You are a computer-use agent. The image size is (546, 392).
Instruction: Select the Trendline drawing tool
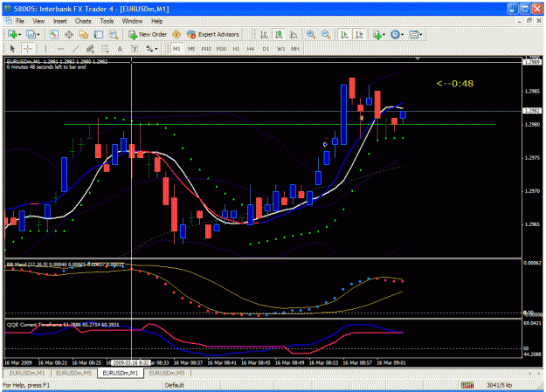pyautogui.click(x=75, y=49)
